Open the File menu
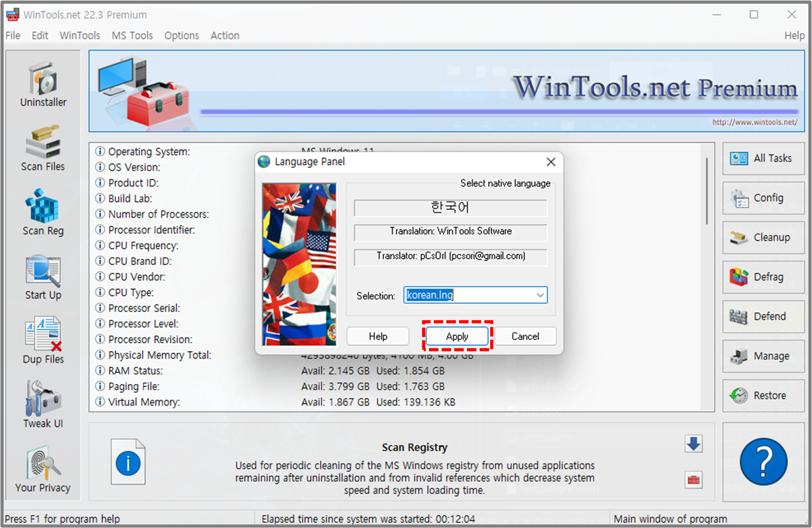 [x=13, y=35]
